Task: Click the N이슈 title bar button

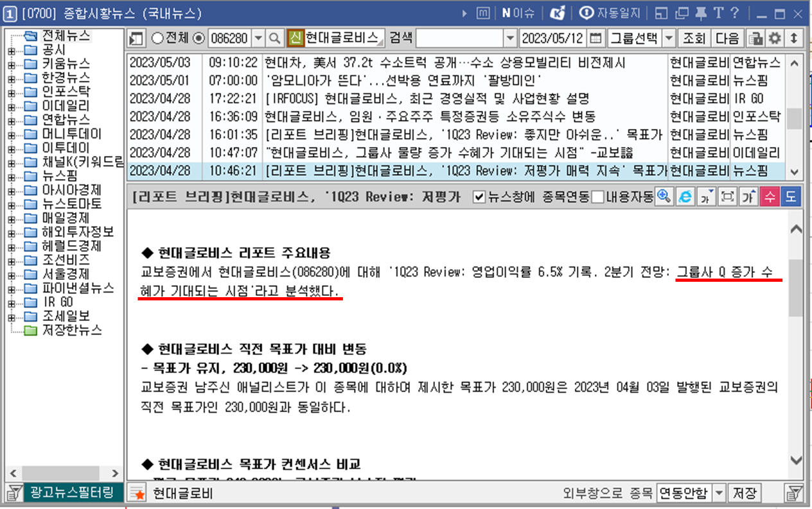Action: click(x=519, y=13)
